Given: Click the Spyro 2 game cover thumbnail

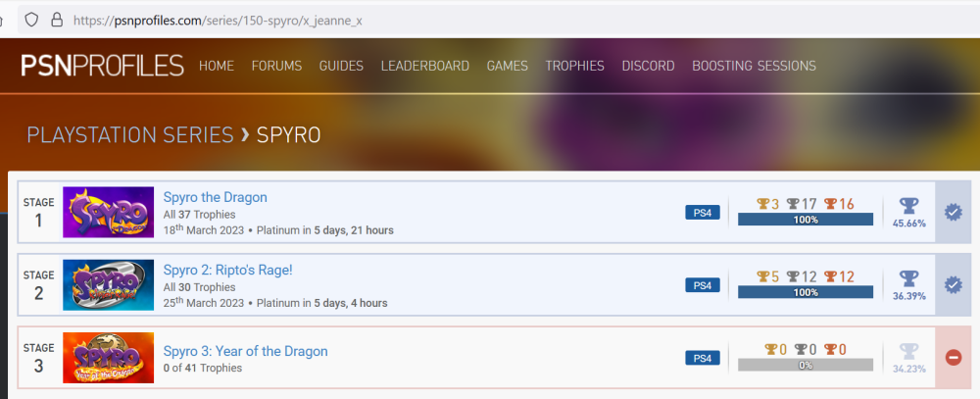Looking at the screenshot, I should pyautogui.click(x=108, y=284).
